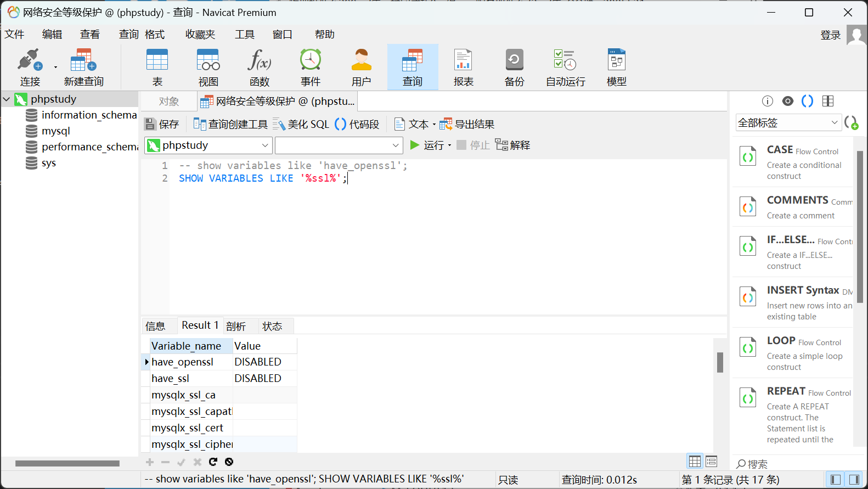Image resolution: width=868 pixels, height=489 pixels.
Task: Select the 查询 (Query) toolbar icon
Action: 412,67
